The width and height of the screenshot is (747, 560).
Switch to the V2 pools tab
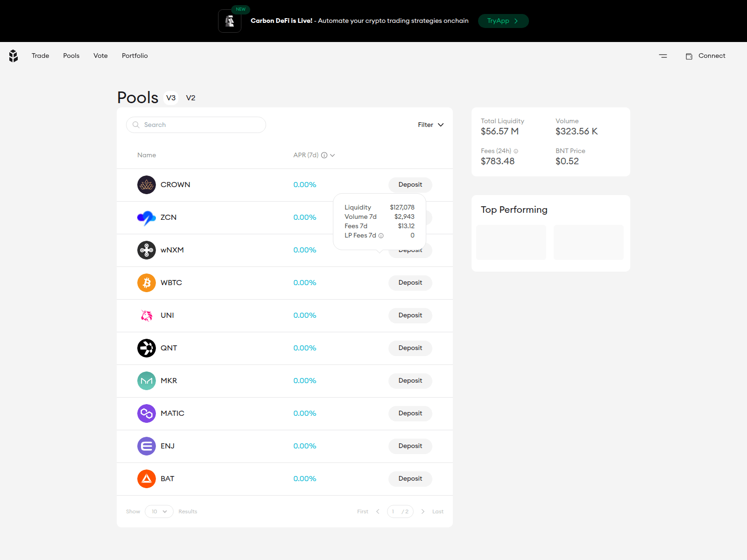191,98
